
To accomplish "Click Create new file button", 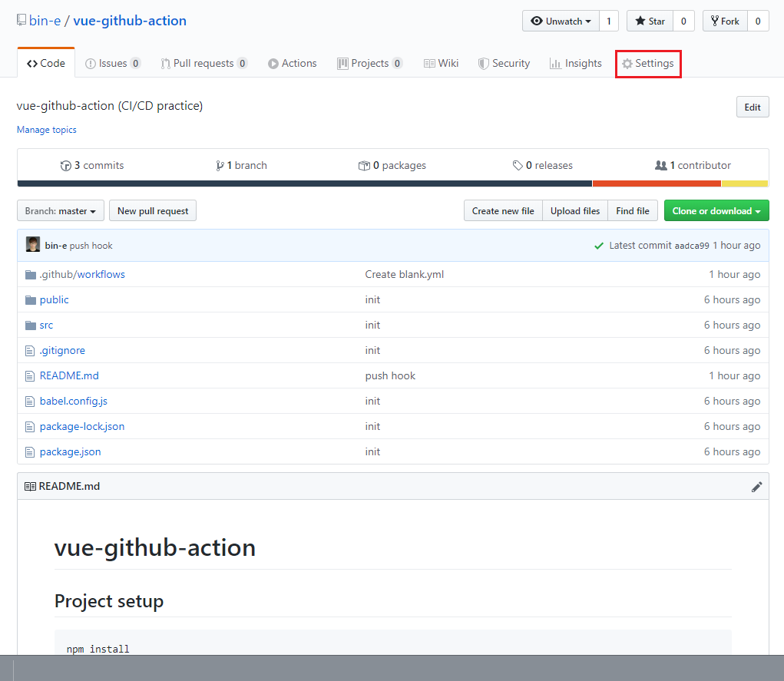I will 503,210.
